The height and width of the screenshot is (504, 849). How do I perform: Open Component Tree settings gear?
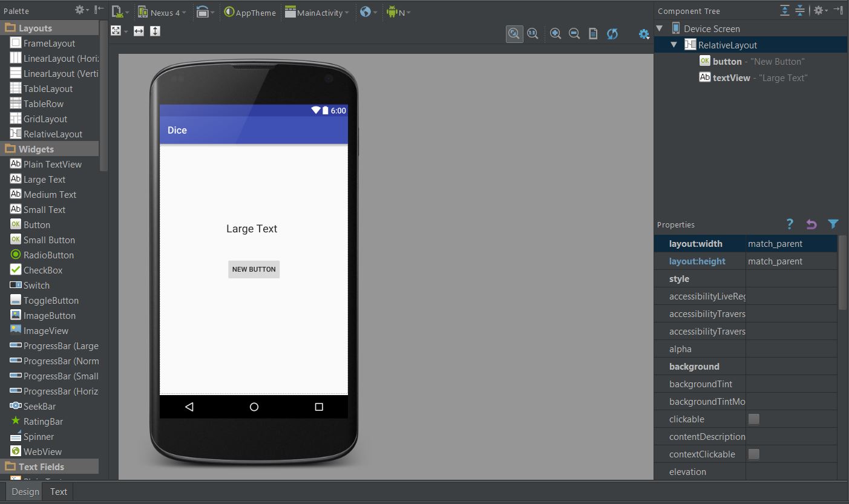point(820,10)
